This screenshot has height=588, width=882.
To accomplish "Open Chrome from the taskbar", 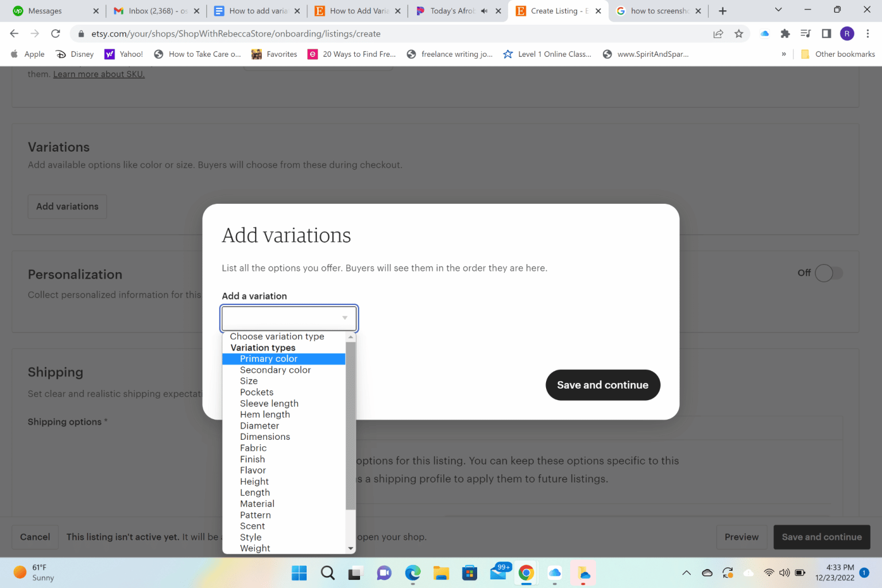I will click(x=526, y=572).
